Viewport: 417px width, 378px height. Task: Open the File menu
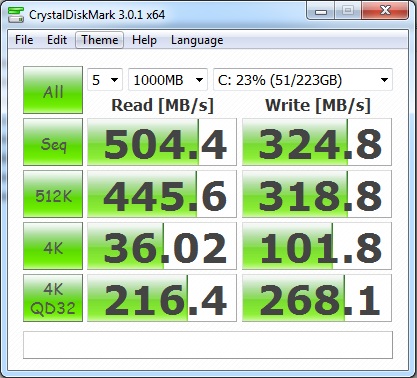click(24, 40)
